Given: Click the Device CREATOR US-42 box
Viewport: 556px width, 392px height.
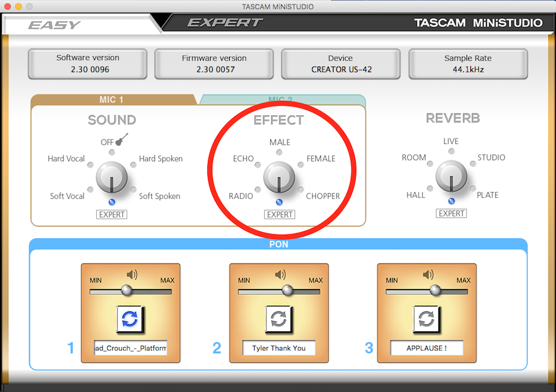Looking at the screenshot, I should click(x=341, y=64).
